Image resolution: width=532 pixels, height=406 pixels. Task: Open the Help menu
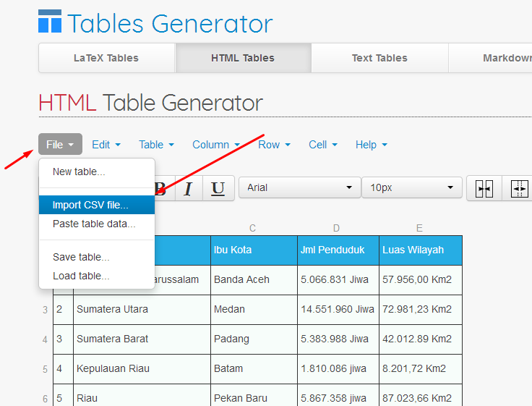[x=372, y=145]
